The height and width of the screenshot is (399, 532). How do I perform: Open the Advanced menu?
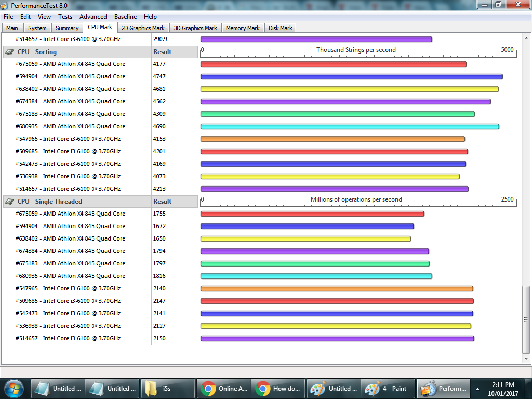tap(93, 17)
